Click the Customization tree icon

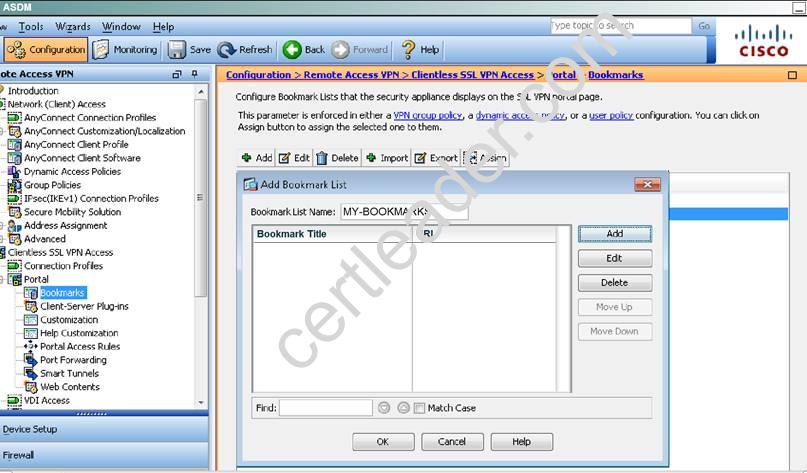pyautogui.click(x=31, y=320)
